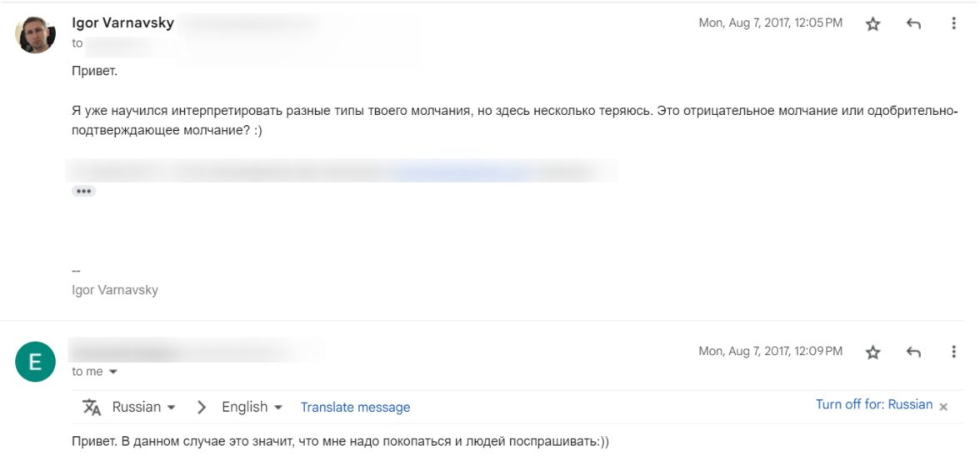The image size is (980, 476).
Task: Open more options for first message
Action: click(x=953, y=24)
